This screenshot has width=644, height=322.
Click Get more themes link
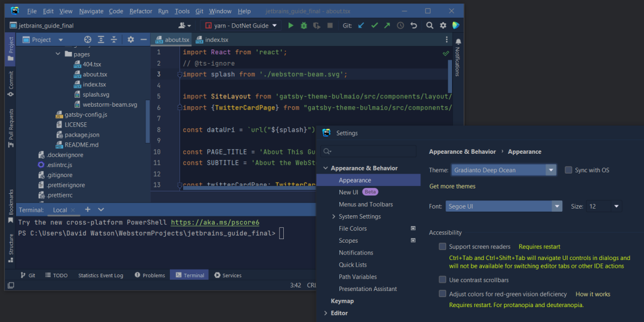tap(452, 186)
